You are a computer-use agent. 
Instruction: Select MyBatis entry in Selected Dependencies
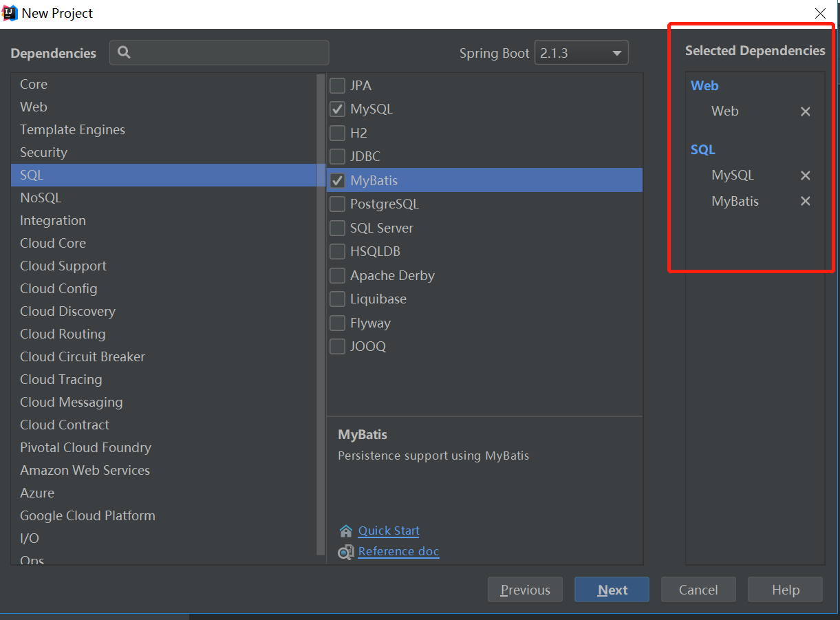coord(735,201)
